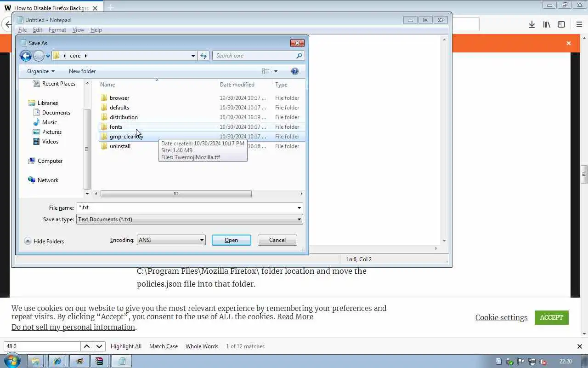Refresh the core folder listing
The width and height of the screenshot is (588, 368).
pyautogui.click(x=204, y=56)
